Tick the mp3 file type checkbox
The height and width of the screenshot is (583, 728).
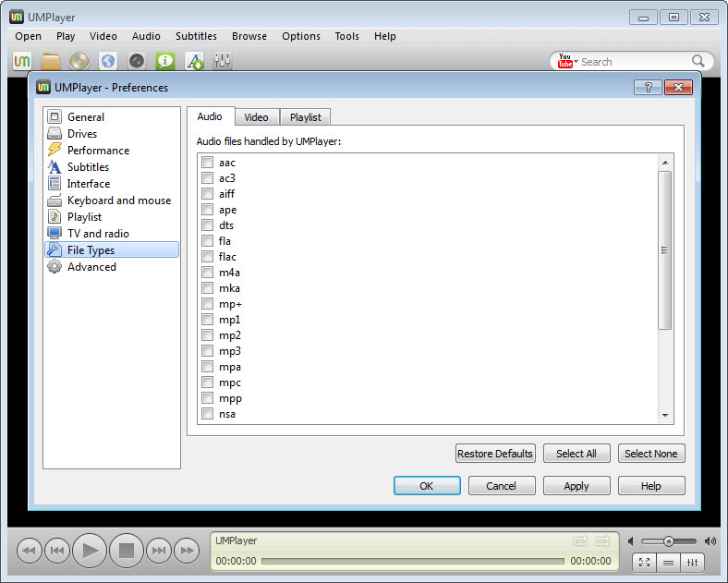click(x=208, y=351)
